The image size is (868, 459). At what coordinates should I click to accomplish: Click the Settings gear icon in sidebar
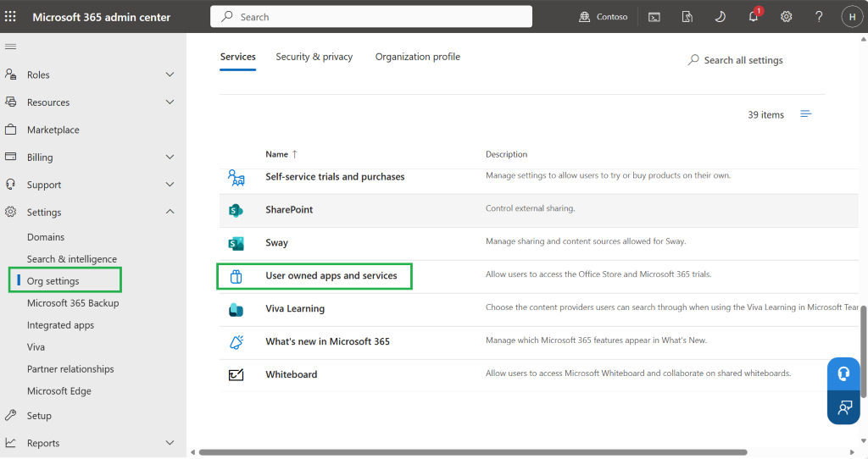(x=10, y=212)
